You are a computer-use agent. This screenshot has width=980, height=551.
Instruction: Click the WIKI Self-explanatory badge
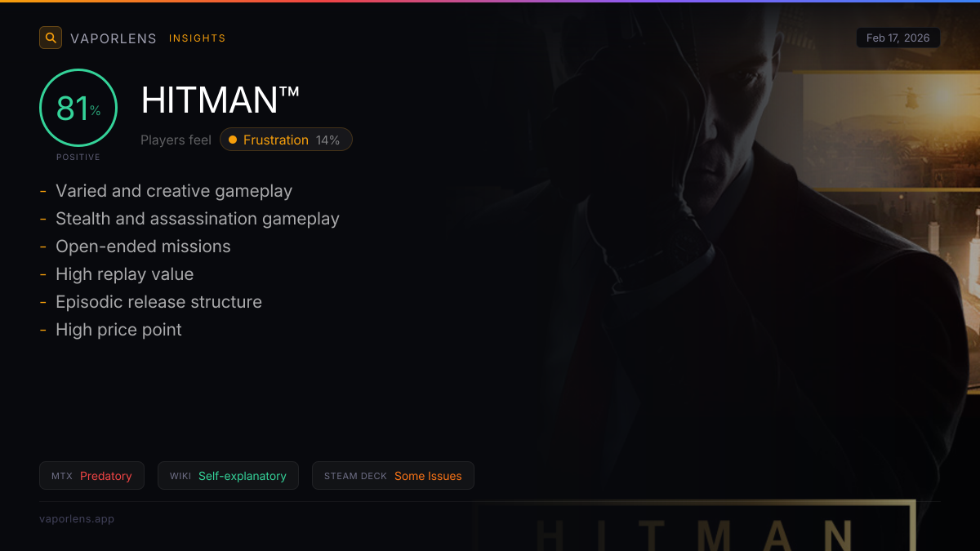(228, 476)
